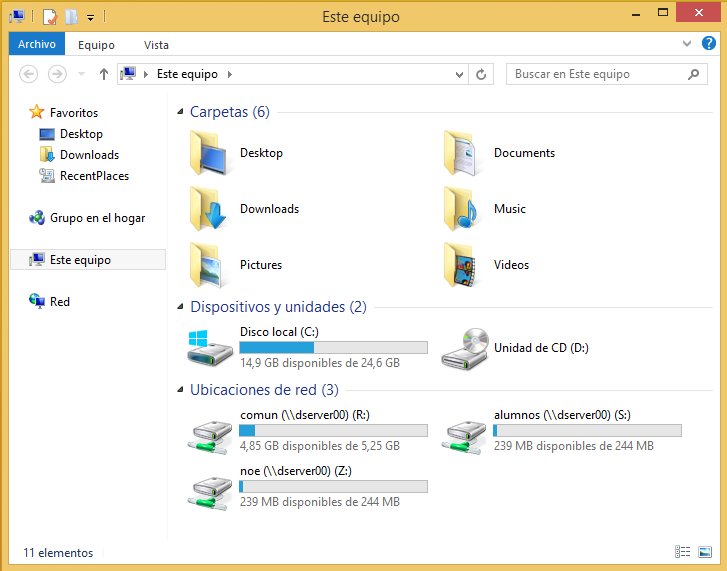Switch to the Vista ribbon tab

(156, 45)
